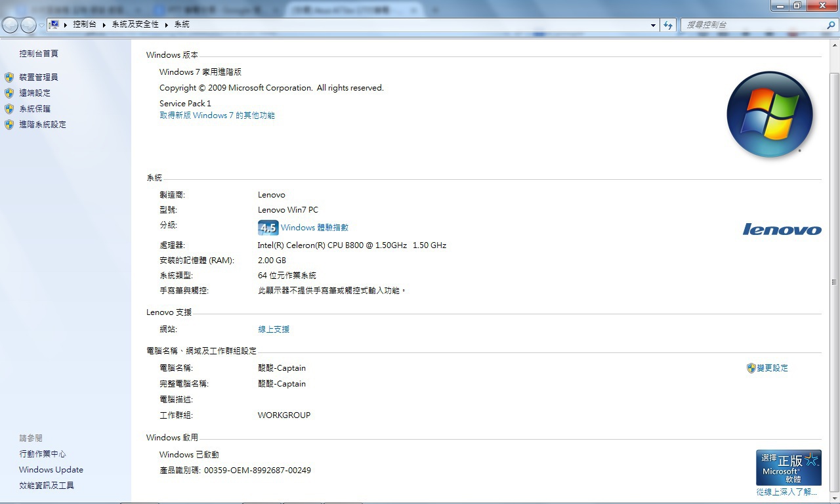
Task: Click the Service Pack 1 text
Action: 185,104
